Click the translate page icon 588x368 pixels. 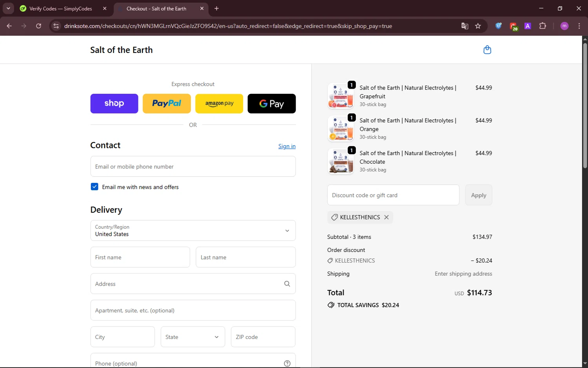coord(465,26)
